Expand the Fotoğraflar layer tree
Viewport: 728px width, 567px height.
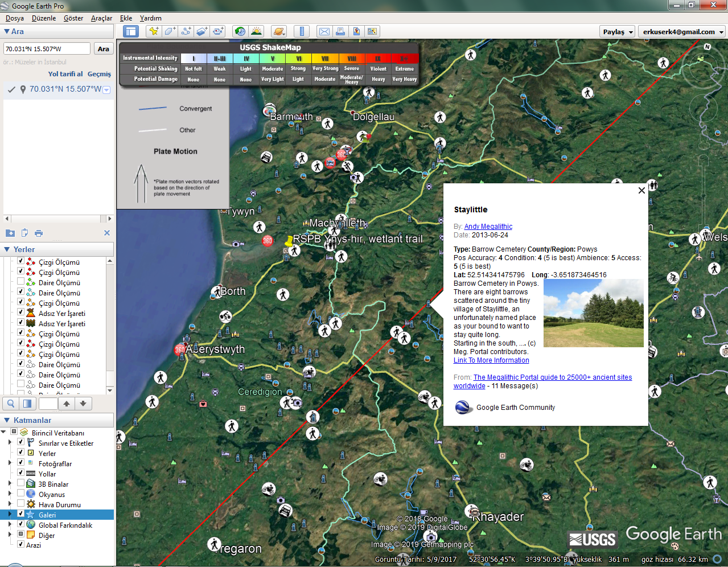pos(10,463)
